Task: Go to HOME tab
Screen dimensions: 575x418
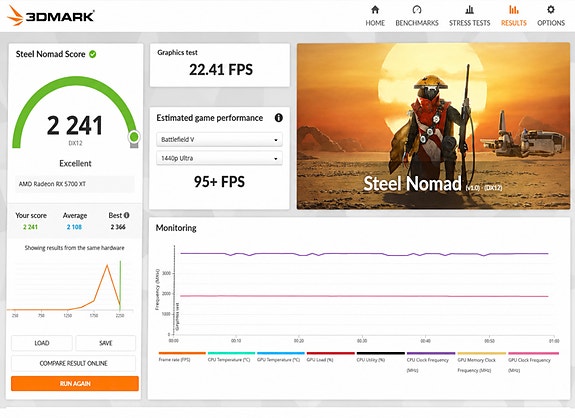Action: click(375, 23)
